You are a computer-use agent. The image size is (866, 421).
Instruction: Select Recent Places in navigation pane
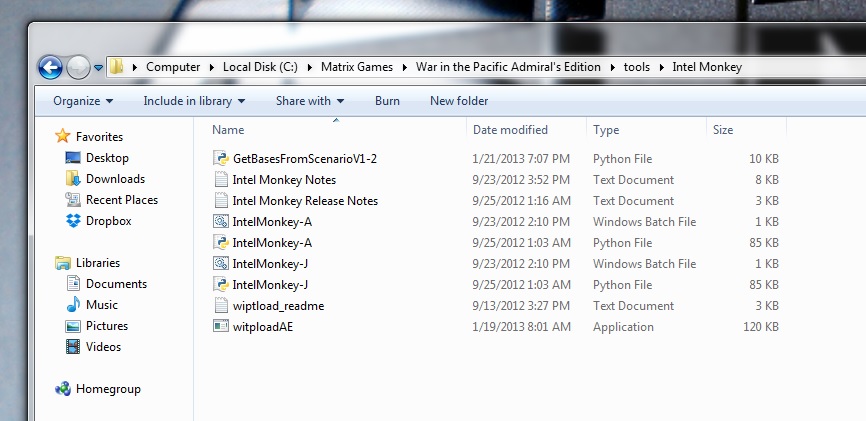point(122,199)
